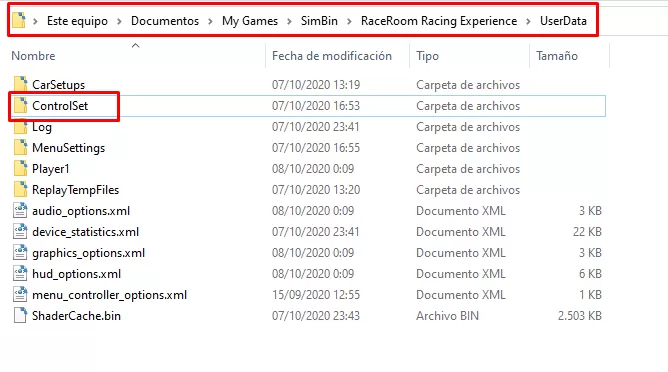Viewport: 668px width, 372px height.
Task: Click the hud_options.xml file icon
Action: (x=20, y=274)
